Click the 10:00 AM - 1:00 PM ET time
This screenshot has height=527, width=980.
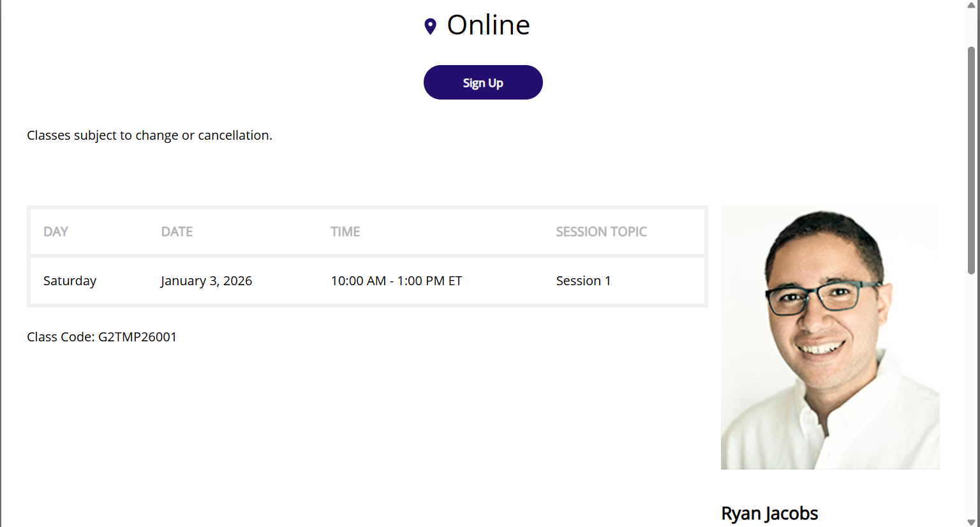click(x=396, y=281)
